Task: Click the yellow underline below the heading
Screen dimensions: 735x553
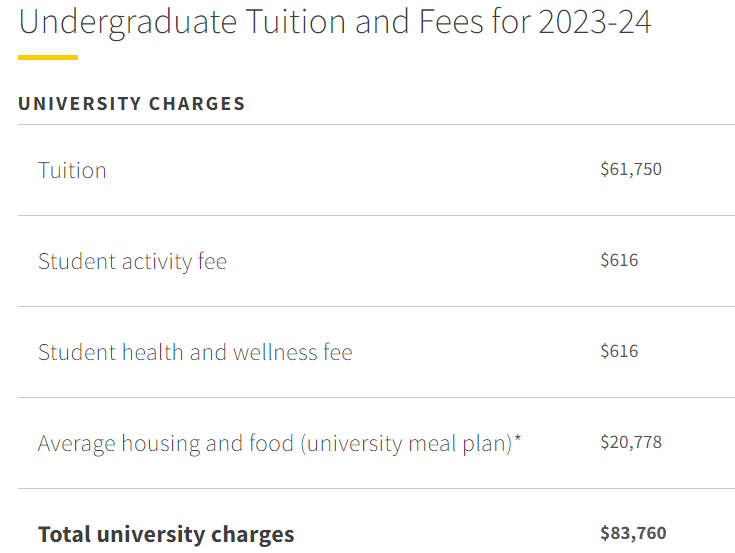Action: (x=48, y=58)
